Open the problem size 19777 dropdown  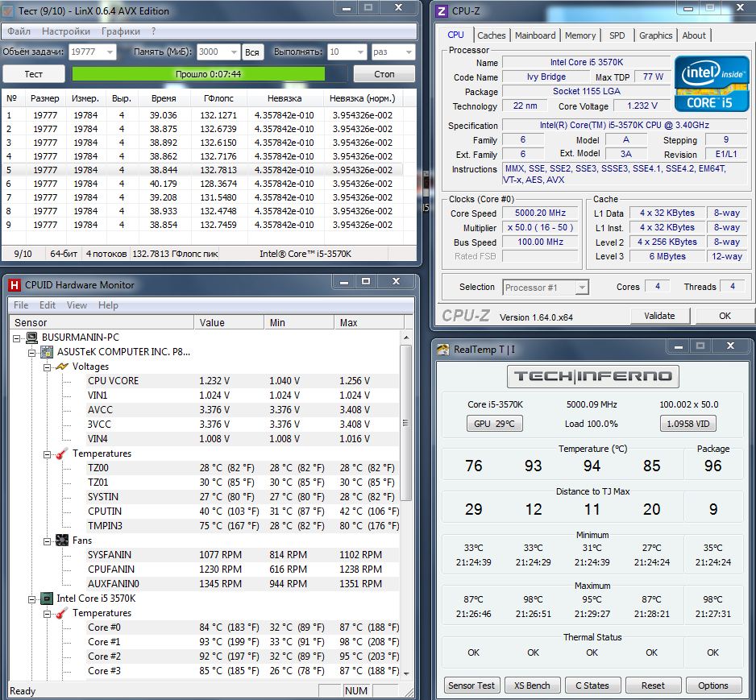110,52
